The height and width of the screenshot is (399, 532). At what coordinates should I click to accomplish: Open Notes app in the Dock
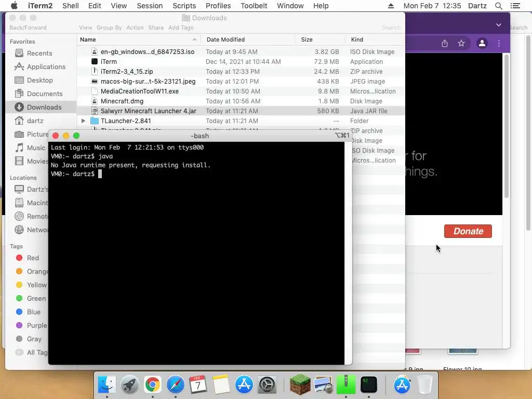[x=221, y=385]
